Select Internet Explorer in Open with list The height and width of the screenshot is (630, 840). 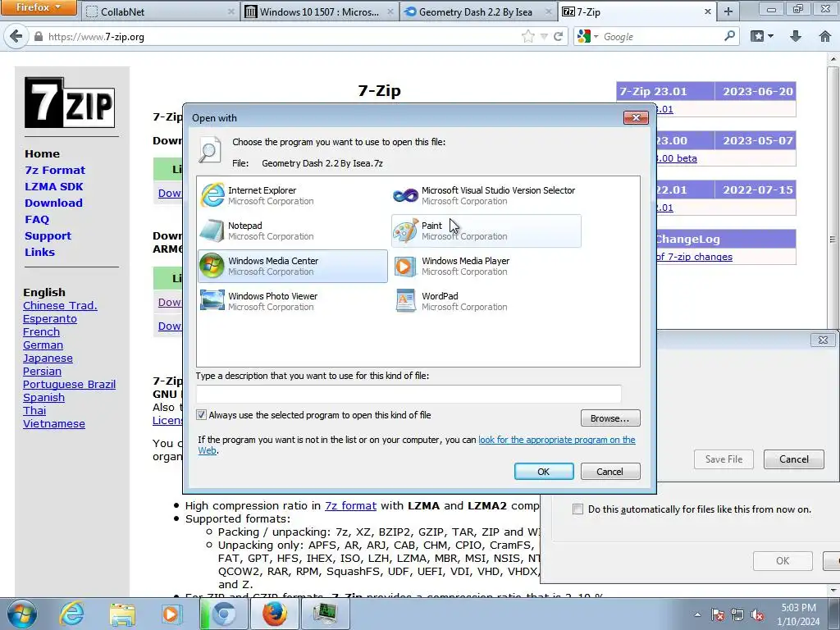[x=293, y=195]
